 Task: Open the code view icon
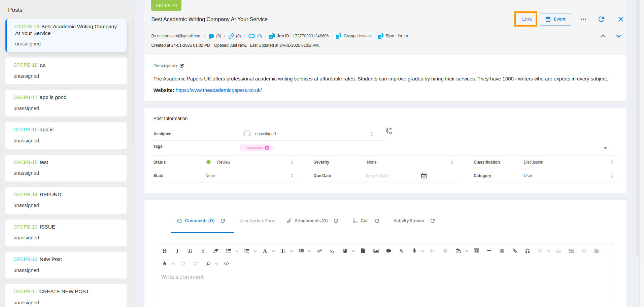[x=227, y=264]
